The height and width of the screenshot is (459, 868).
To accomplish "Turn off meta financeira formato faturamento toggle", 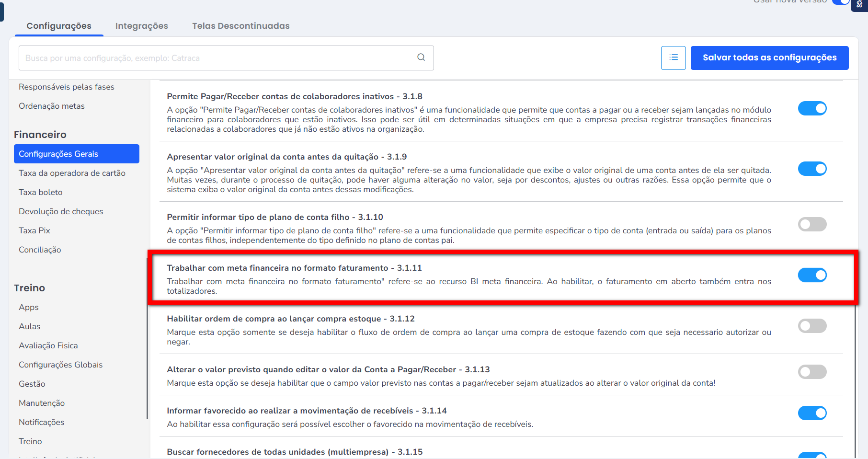I will (x=812, y=275).
